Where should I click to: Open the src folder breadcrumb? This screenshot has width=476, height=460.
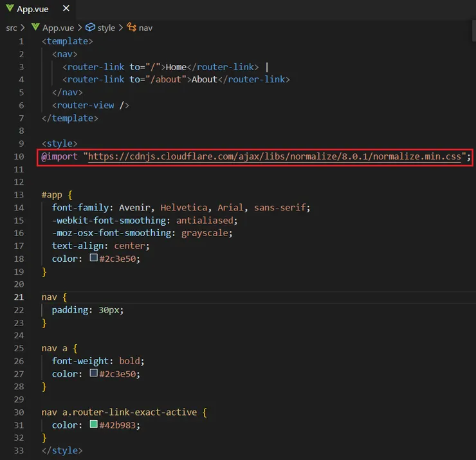point(12,28)
